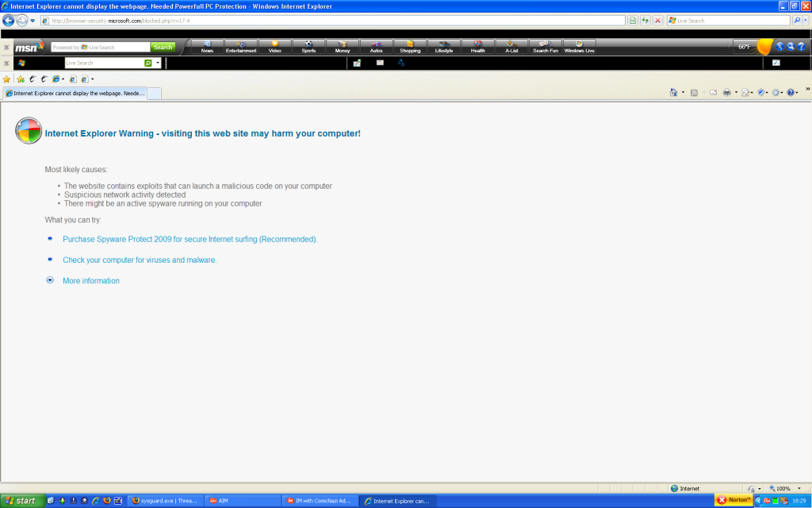The image size is (812, 508).
Task: Click the MSN toolbar help question icon
Action: coord(801,47)
